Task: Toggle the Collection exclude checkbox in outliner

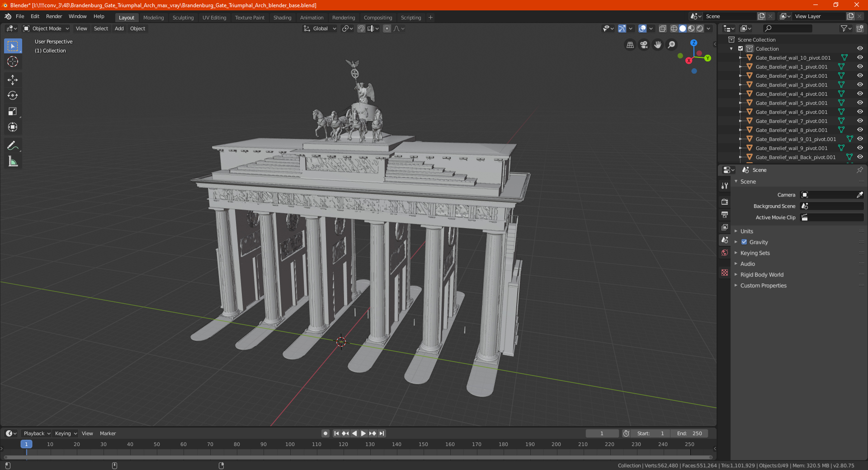Action: coord(741,49)
